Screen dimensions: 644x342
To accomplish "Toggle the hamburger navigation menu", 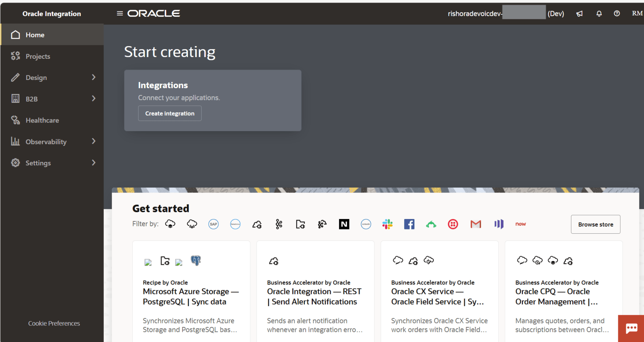I will tap(120, 13).
